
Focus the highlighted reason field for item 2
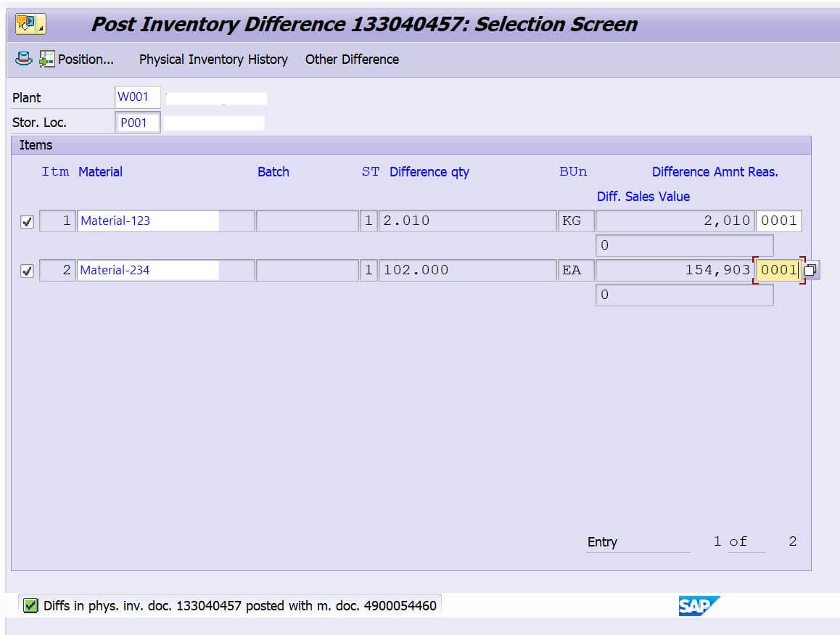click(x=778, y=270)
